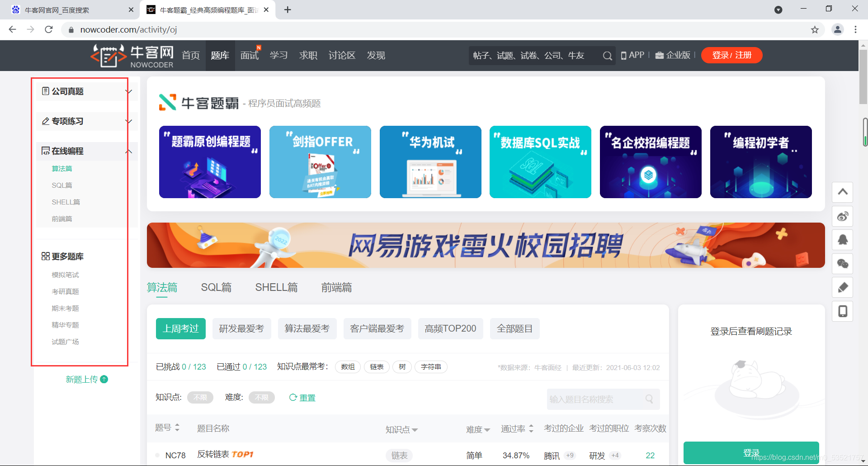This screenshot has height=466, width=868.
Task: Open the 题霸原创编程题 card
Action: point(210,162)
